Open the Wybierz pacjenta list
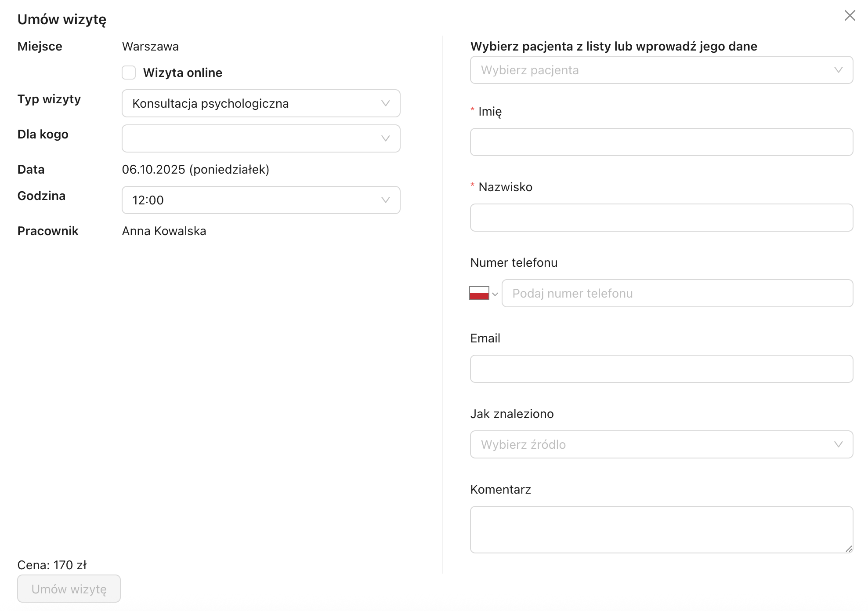The height and width of the screenshot is (611, 868). (661, 70)
